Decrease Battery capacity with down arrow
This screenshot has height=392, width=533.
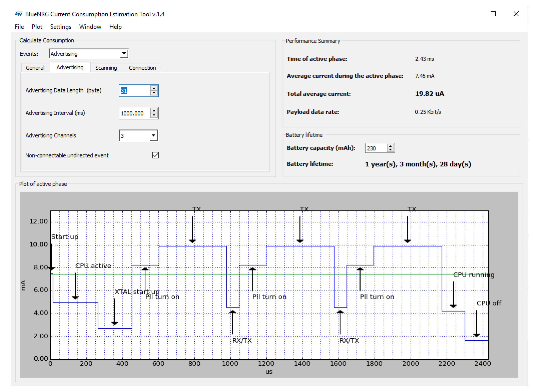coord(390,150)
